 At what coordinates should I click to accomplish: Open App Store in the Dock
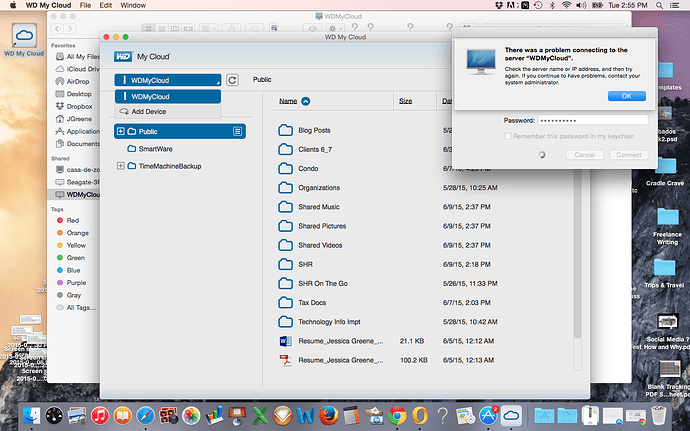(x=488, y=416)
